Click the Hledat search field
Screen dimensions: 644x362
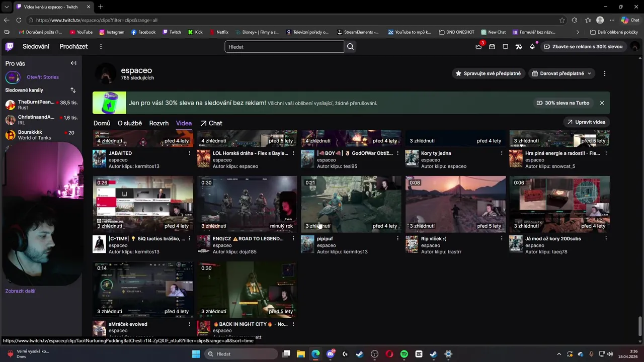tap(284, 47)
